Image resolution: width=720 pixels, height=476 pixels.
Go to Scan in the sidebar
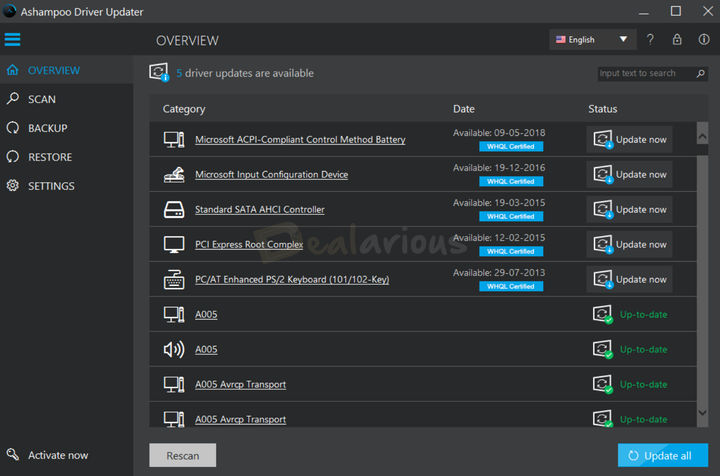click(67, 99)
